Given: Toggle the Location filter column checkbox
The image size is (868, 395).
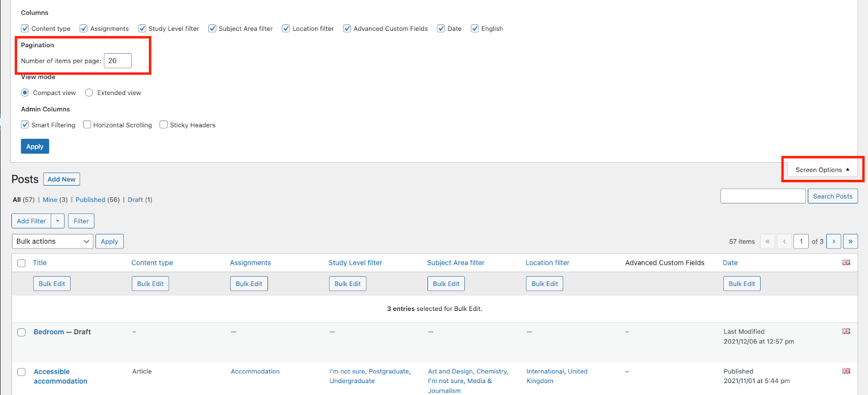Looking at the screenshot, I should click(x=286, y=28).
